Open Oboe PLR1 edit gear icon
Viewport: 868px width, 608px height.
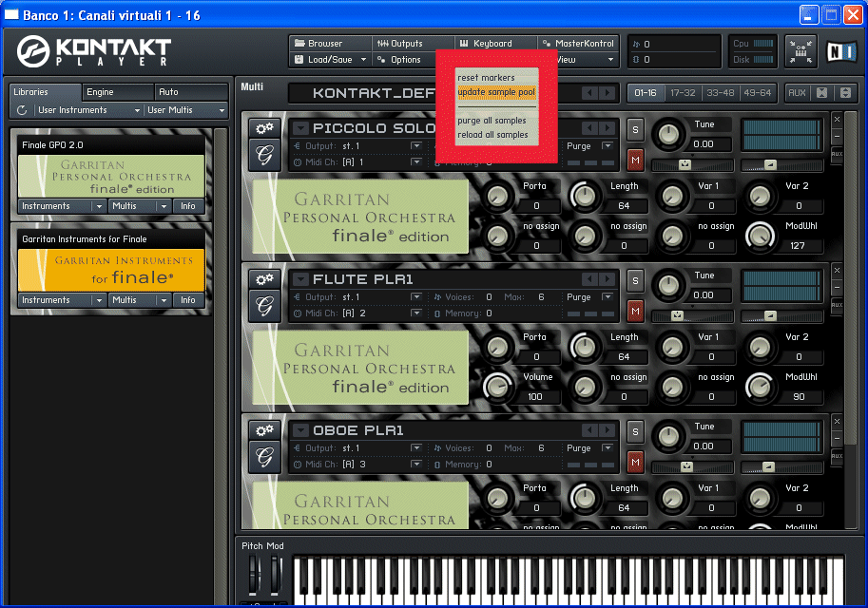point(263,430)
